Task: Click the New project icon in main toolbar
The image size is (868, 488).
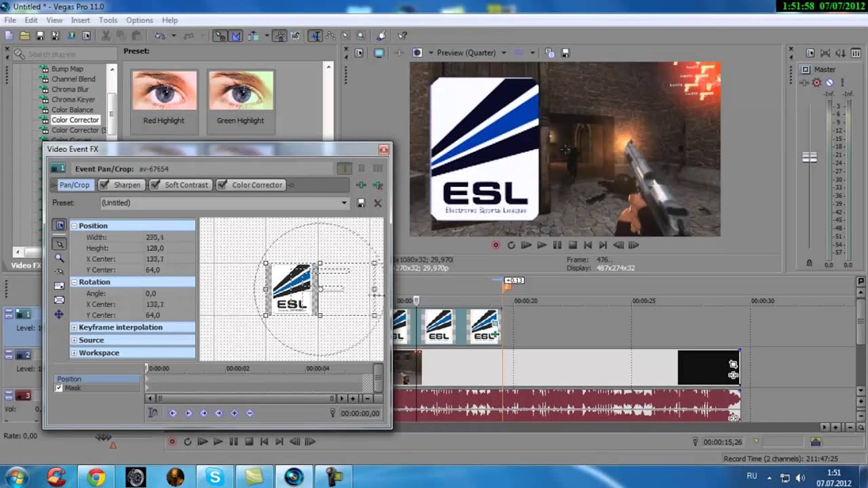Action: [x=9, y=36]
